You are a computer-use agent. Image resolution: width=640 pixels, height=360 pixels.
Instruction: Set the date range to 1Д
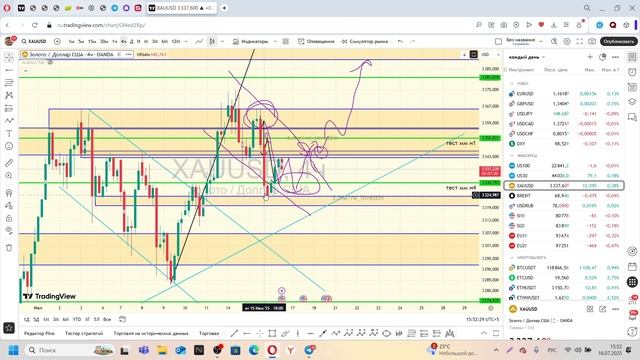click(x=27, y=319)
